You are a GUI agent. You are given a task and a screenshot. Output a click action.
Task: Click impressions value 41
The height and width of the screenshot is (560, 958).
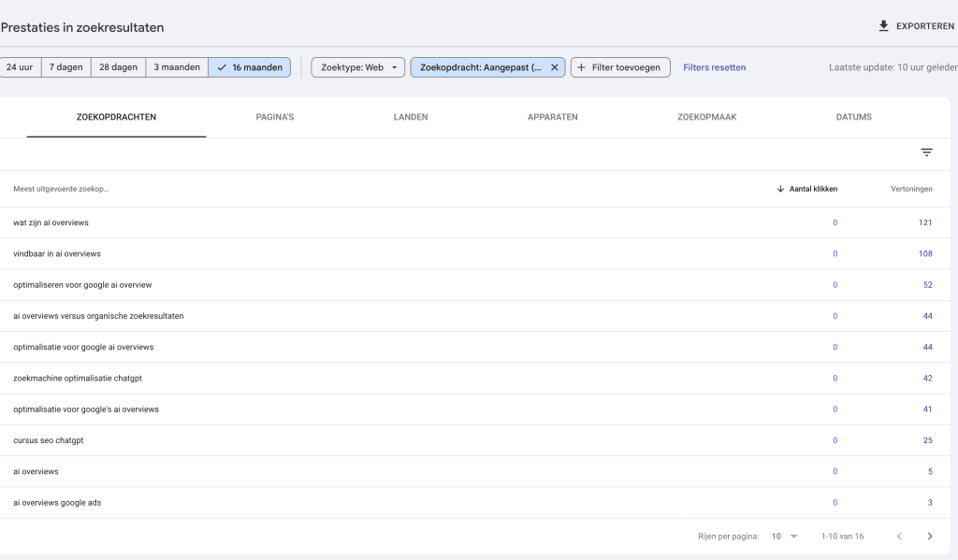point(927,409)
